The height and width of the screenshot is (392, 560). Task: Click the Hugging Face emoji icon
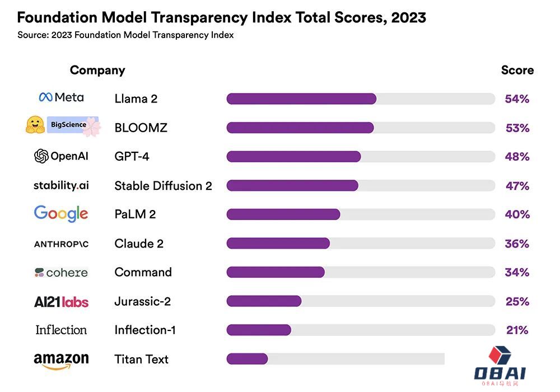click(35, 125)
